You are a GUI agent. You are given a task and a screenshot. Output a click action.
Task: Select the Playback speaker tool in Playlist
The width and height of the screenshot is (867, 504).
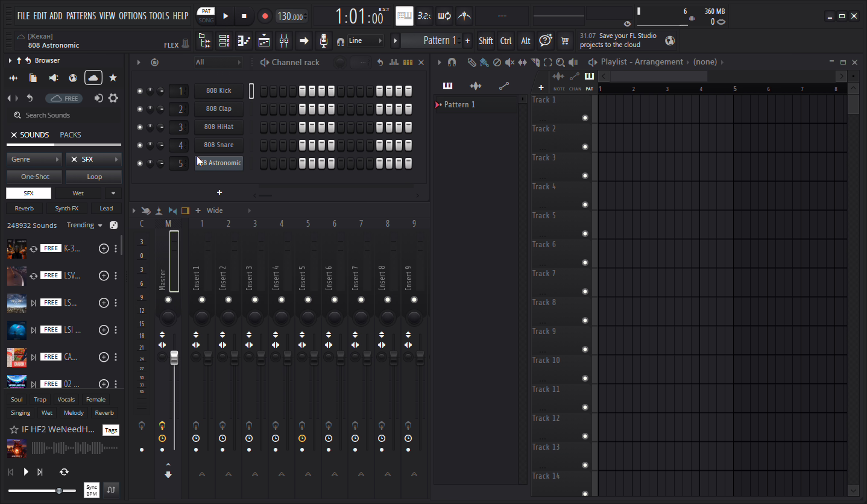(x=573, y=62)
